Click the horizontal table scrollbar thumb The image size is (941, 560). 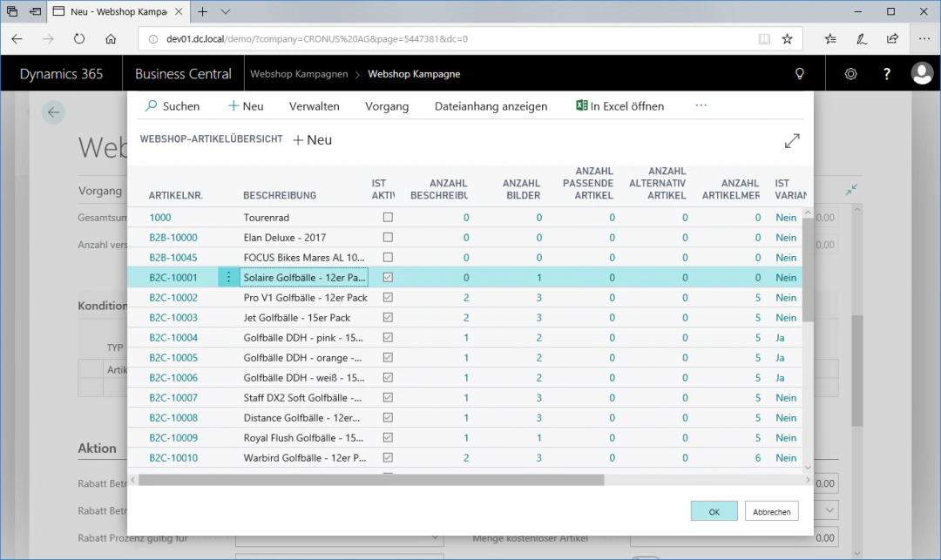371,480
